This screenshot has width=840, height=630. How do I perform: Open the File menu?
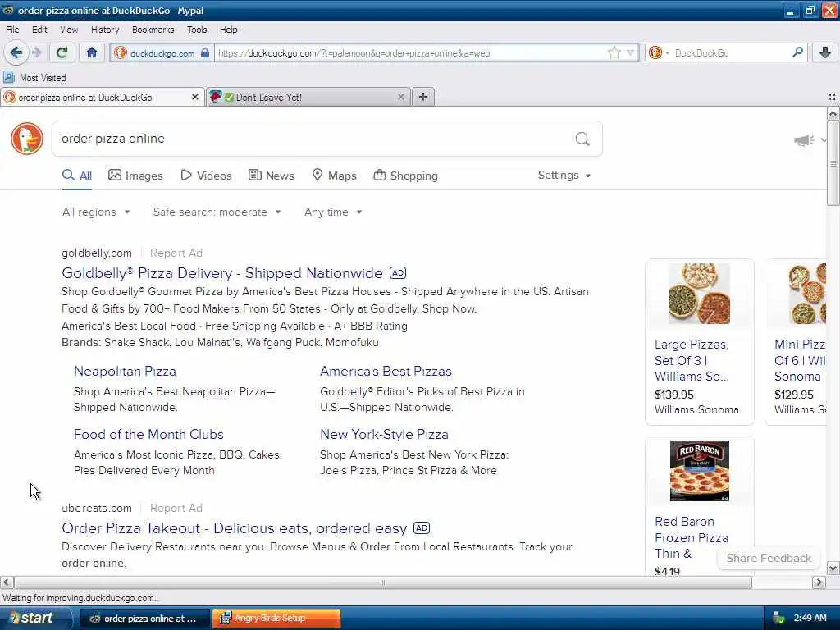[x=12, y=30]
